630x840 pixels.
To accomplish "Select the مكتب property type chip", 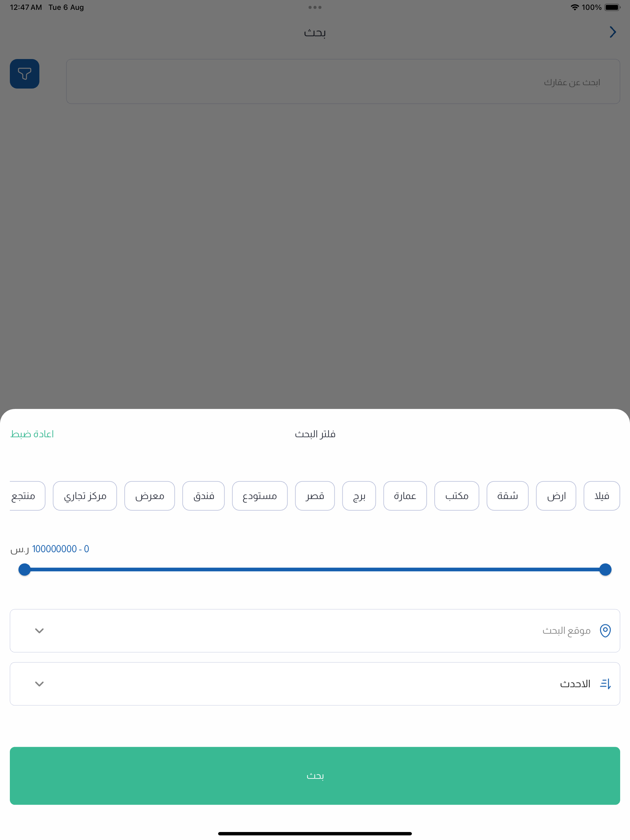I will 457,496.
